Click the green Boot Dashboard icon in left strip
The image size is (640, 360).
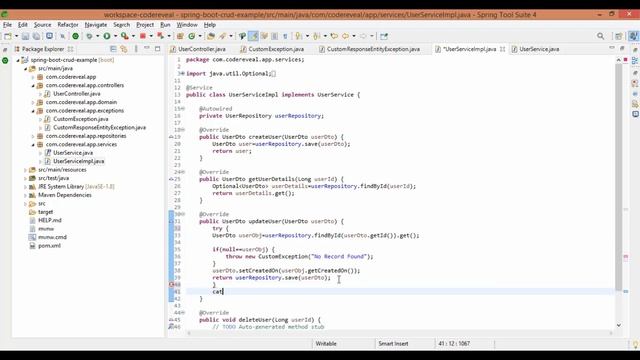coord(5,60)
